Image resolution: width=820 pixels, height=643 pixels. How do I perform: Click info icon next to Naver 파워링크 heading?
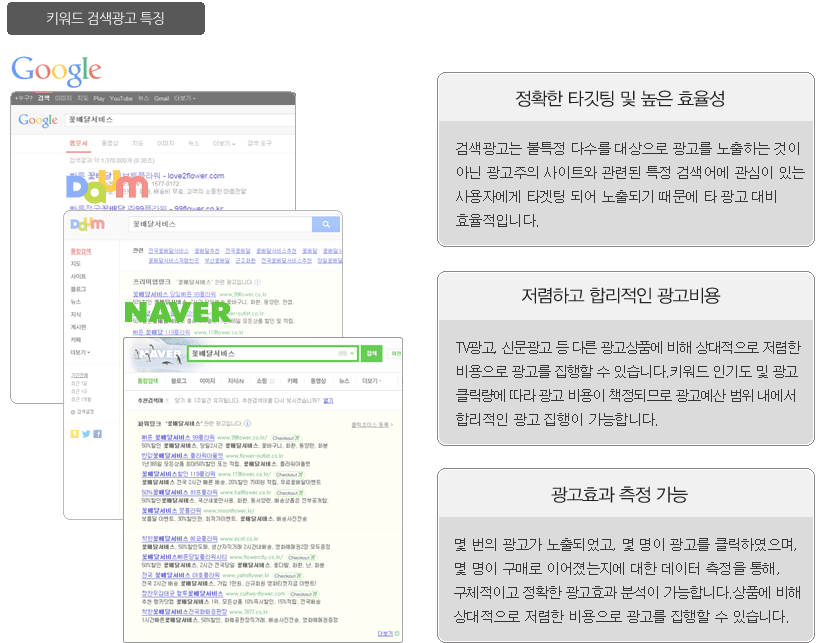click(247, 423)
